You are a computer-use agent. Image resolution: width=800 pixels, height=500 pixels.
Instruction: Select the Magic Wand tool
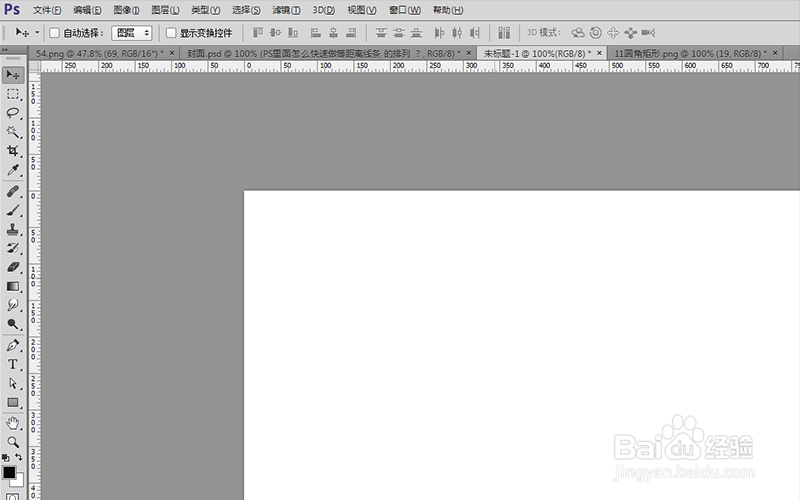point(13,132)
